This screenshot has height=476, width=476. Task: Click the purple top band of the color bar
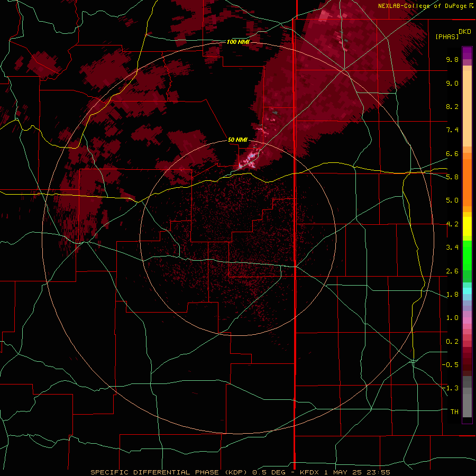(467, 53)
